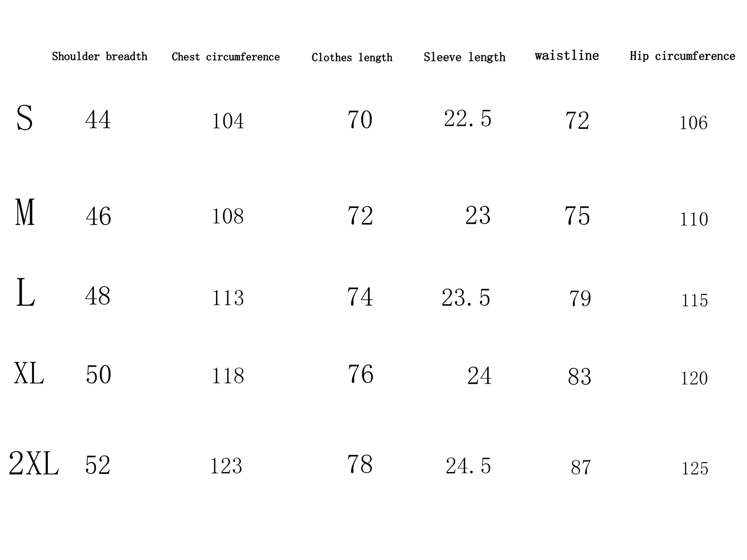This screenshot has width=747, height=560.
Task: Click the S size row label
Action: coord(25,118)
